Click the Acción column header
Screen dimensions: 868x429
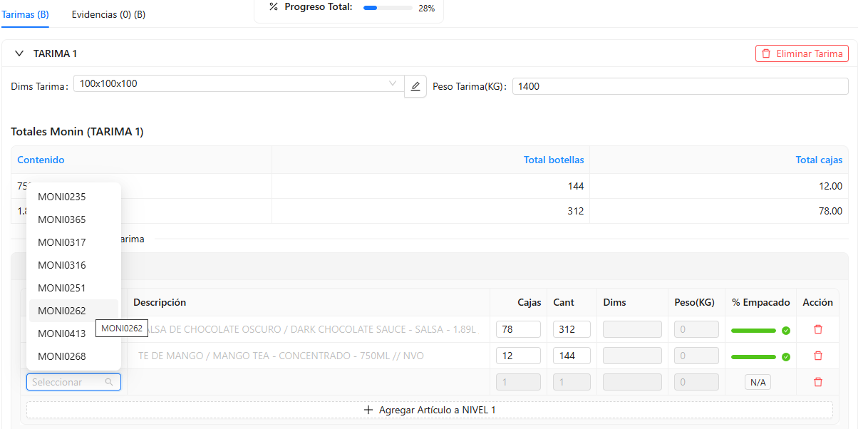[x=817, y=302]
